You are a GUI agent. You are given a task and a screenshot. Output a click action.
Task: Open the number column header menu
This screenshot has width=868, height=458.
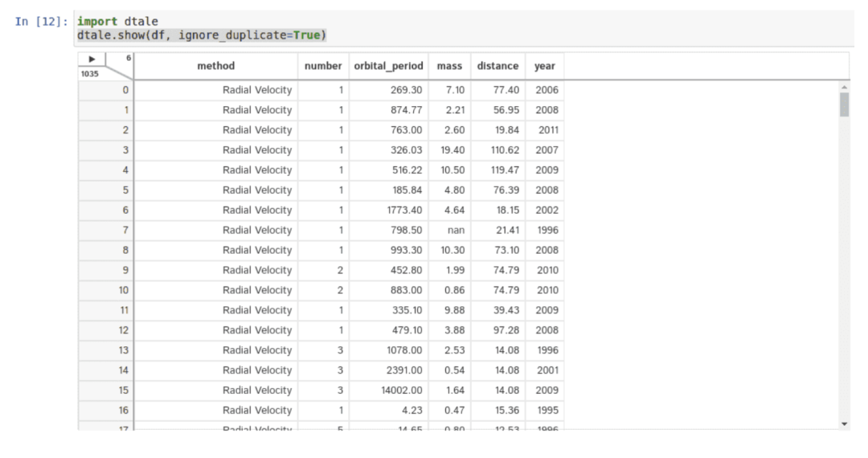(x=323, y=66)
